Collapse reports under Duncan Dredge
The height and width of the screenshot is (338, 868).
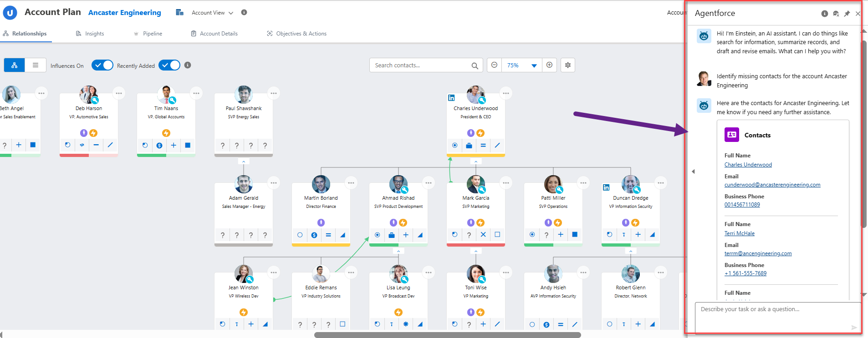[x=631, y=251]
